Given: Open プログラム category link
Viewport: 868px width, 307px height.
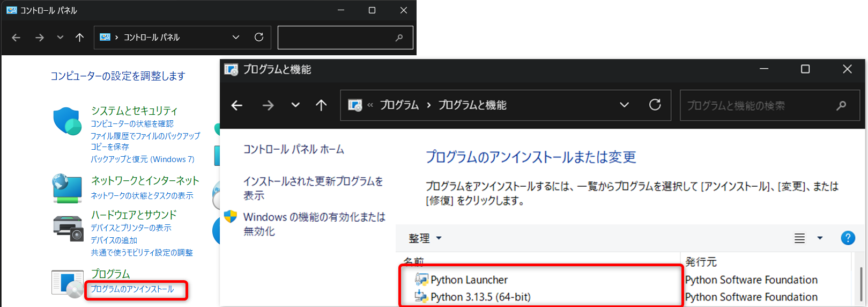Looking at the screenshot, I should [x=110, y=274].
